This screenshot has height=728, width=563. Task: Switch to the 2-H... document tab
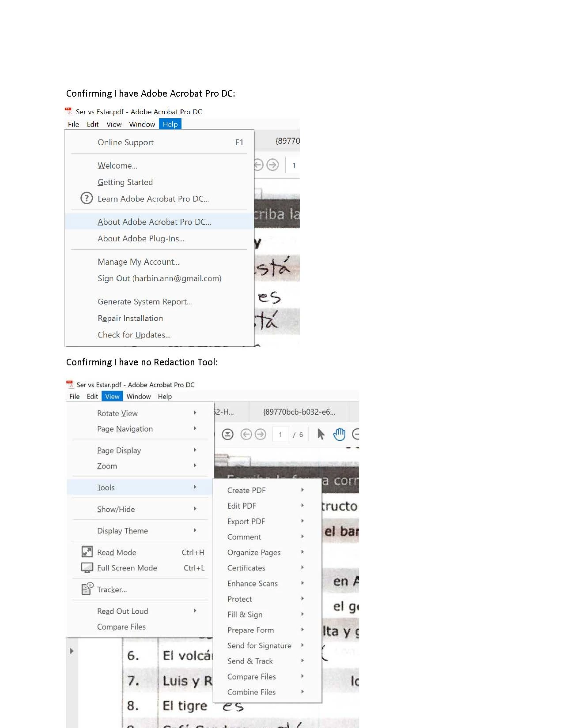231,412
